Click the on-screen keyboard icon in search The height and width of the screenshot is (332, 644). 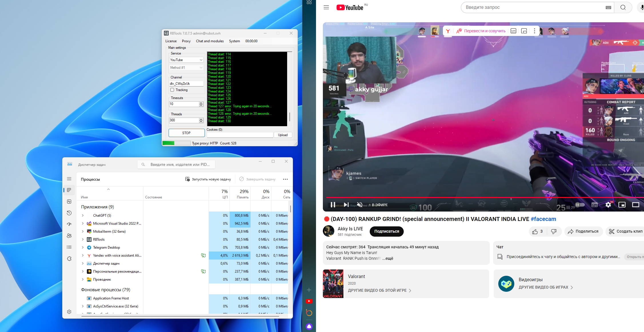[608, 7]
